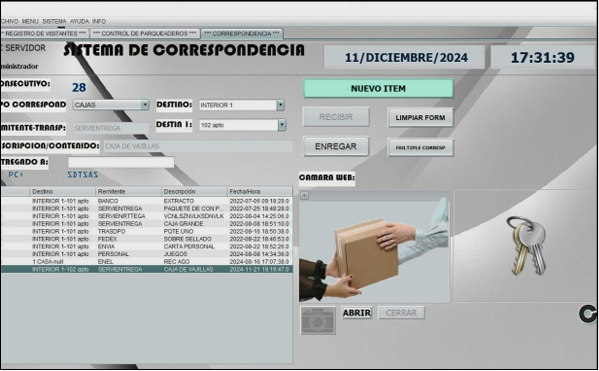This screenshot has width=599, height=371.
Task: Click the ENREGAR button
Action: [336, 146]
